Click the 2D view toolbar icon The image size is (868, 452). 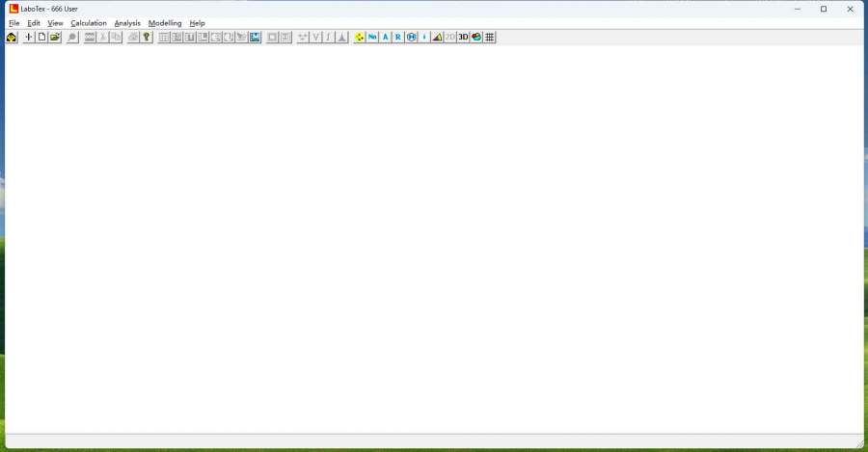[x=450, y=37]
